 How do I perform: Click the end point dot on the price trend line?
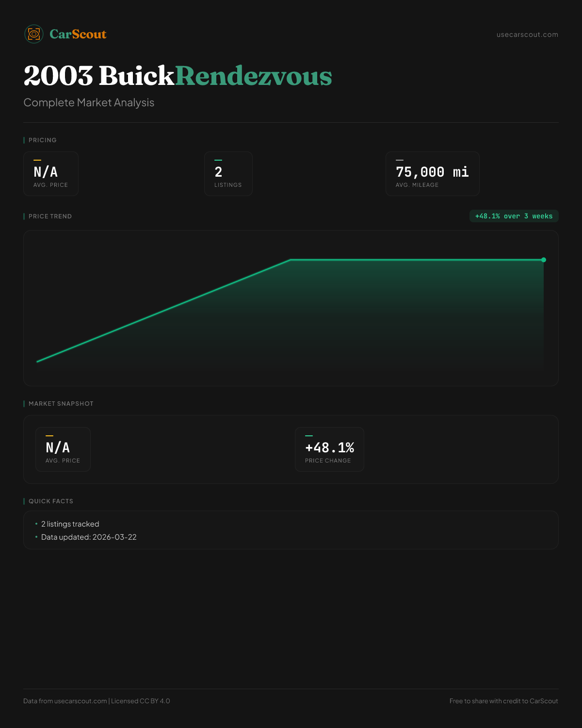[x=544, y=260]
